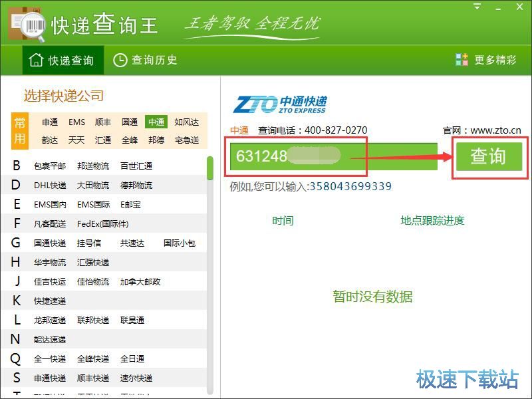The width and height of the screenshot is (532, 399).
Task: Close the 快递查询王 window
Action: click(x=519, y=7)
